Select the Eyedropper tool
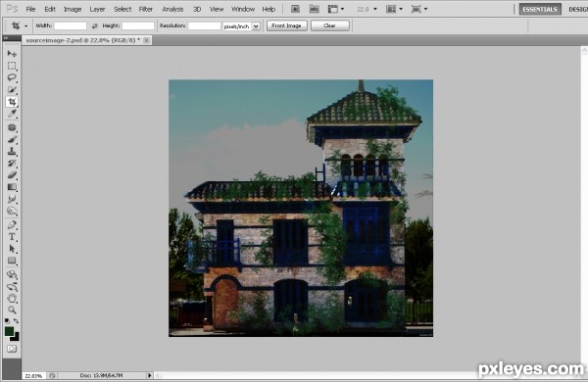 pyautogui.click(x=12, y=114)
